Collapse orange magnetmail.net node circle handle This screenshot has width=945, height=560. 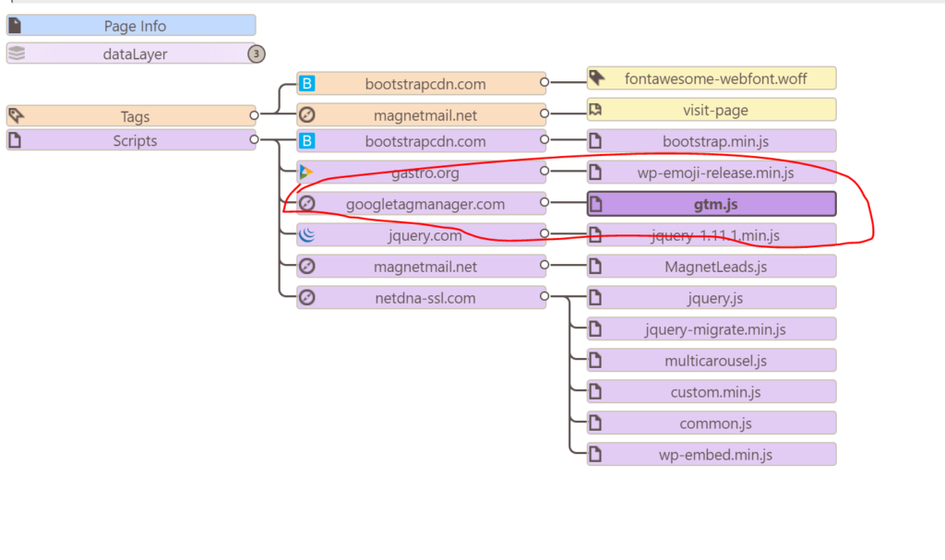pyautogui.click(x=544, y=113)
